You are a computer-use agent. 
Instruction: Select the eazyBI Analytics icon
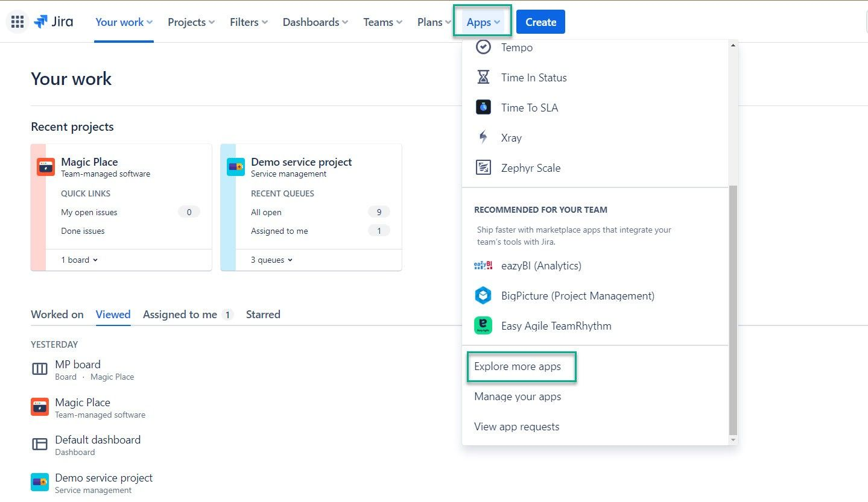(483, 265)
